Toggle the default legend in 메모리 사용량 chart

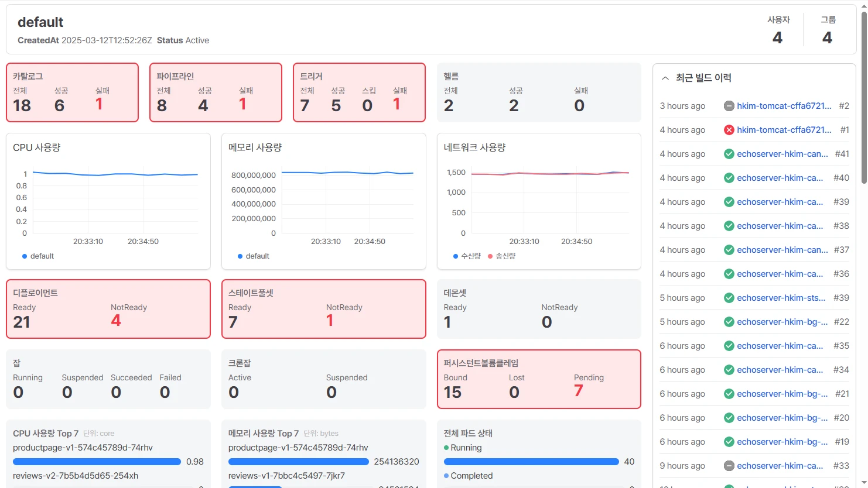(254, 256)
